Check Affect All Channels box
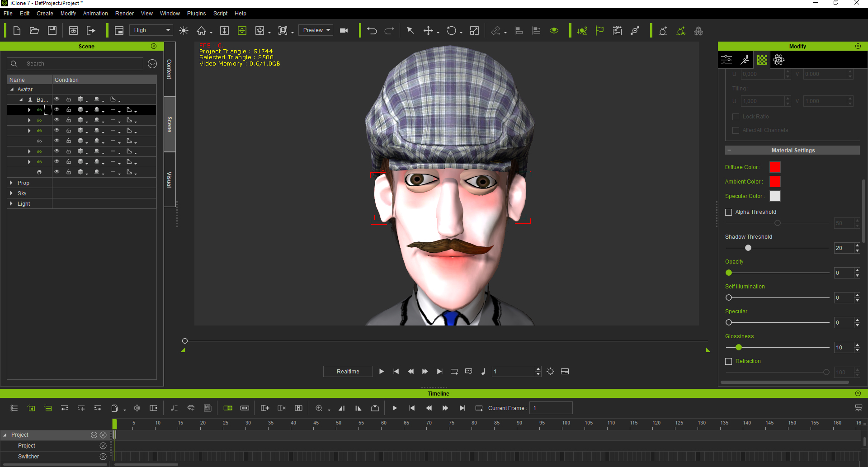Screen dimensions: 868x467 (x=736, y=130)
